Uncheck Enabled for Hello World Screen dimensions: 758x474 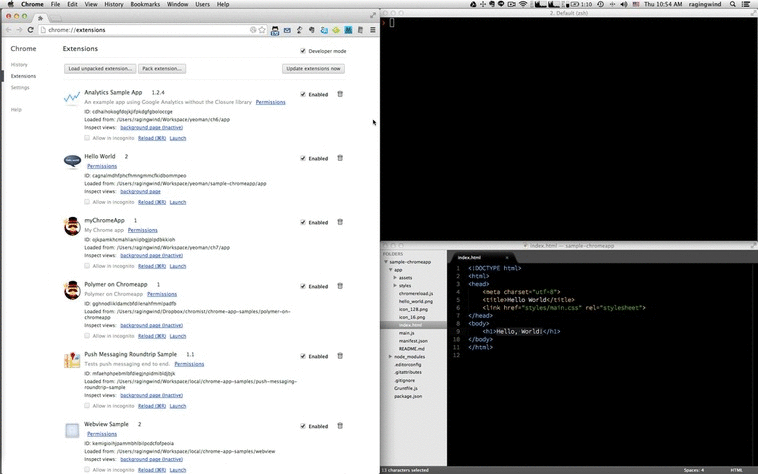click(x=303, y=158)
